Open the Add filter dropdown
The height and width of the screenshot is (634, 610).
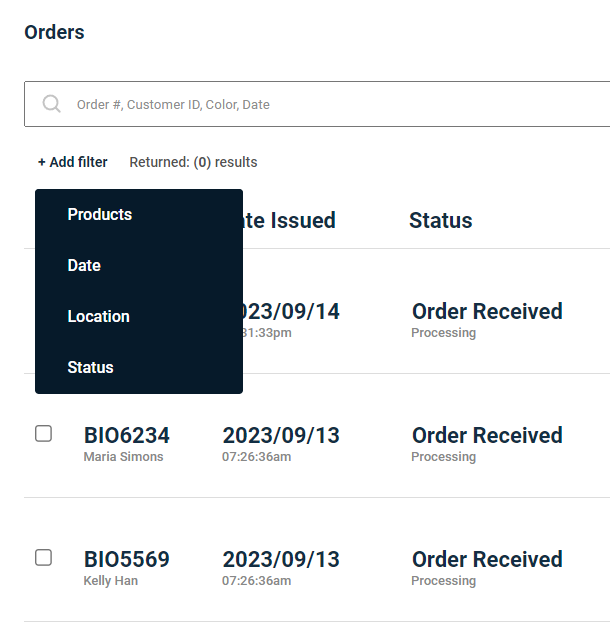72,162
